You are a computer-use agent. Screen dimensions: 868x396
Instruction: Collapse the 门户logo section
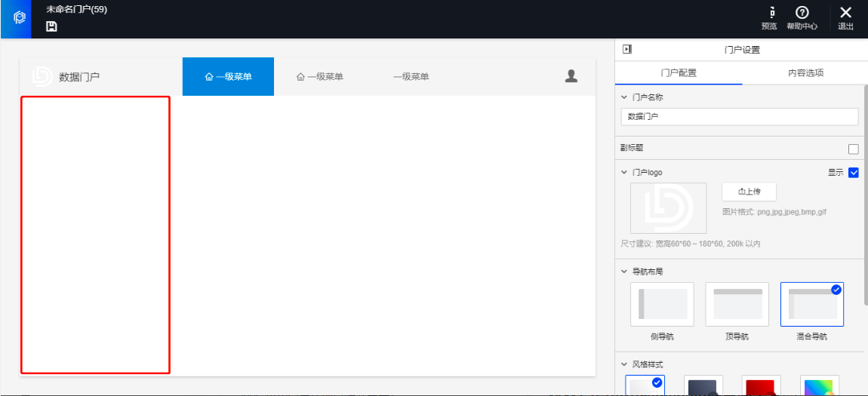(x=623, y=173)
